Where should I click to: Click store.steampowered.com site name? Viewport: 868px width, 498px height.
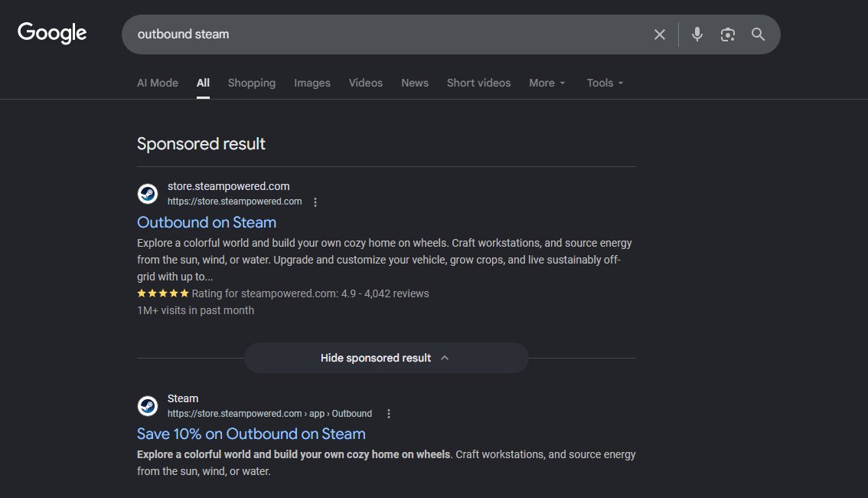[229, 187]
